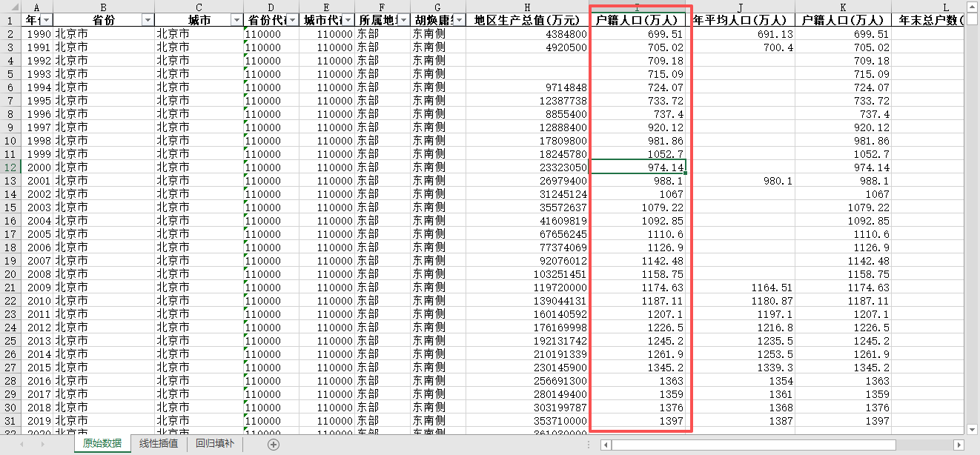Viewport: 980px width, 455px height.
Task: Select column B by its header letter
Action: 104,7
